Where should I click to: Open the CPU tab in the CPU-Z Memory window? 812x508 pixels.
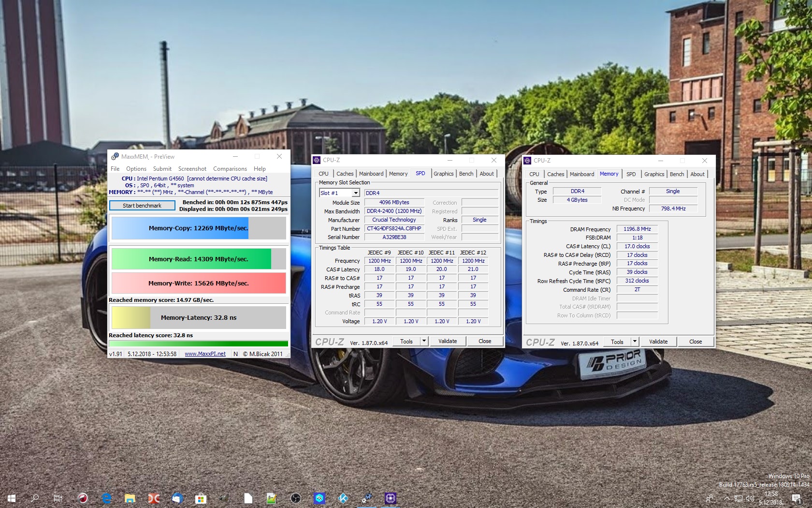point(534,174)
